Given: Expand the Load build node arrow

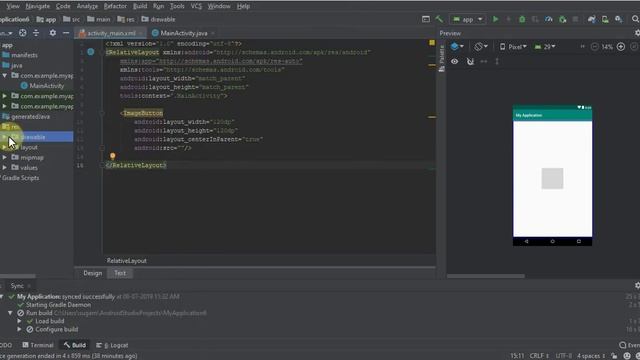Looking at the screenshot, I should pyautogui.click(x=19, y=321).
